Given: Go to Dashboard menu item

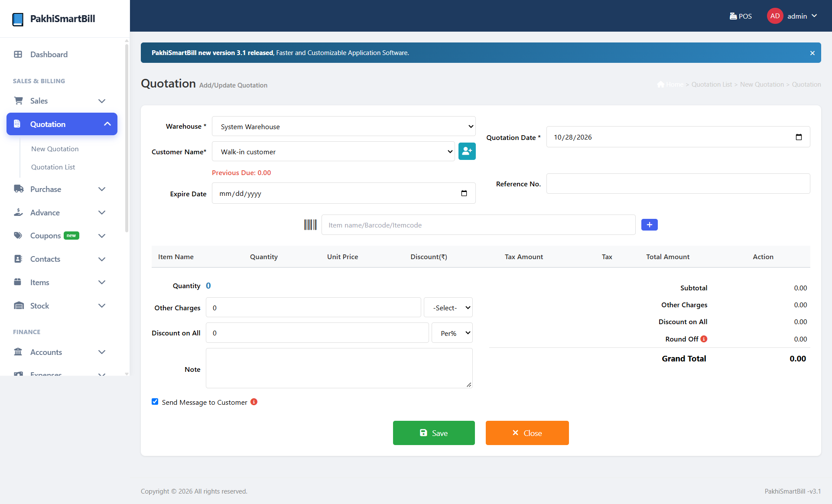Looking at the screenshot, I should pos(62,54).
